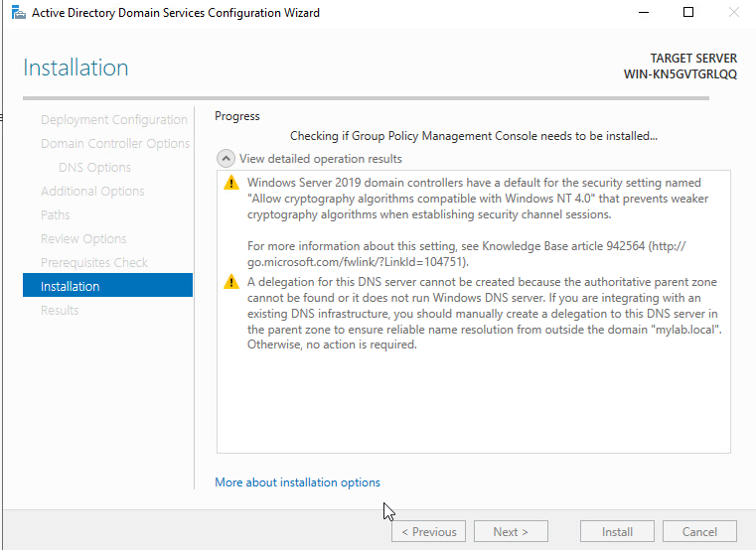
Task: Click the DNS delegation warning triangle icon
Action: 231,282
